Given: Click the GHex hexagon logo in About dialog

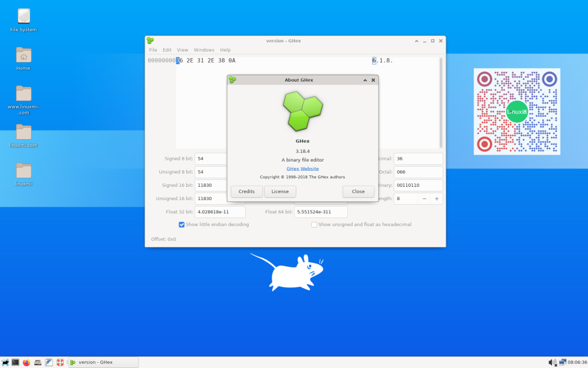Looking at the screenshot, I should pyautogui.click(x=303, y=112).
